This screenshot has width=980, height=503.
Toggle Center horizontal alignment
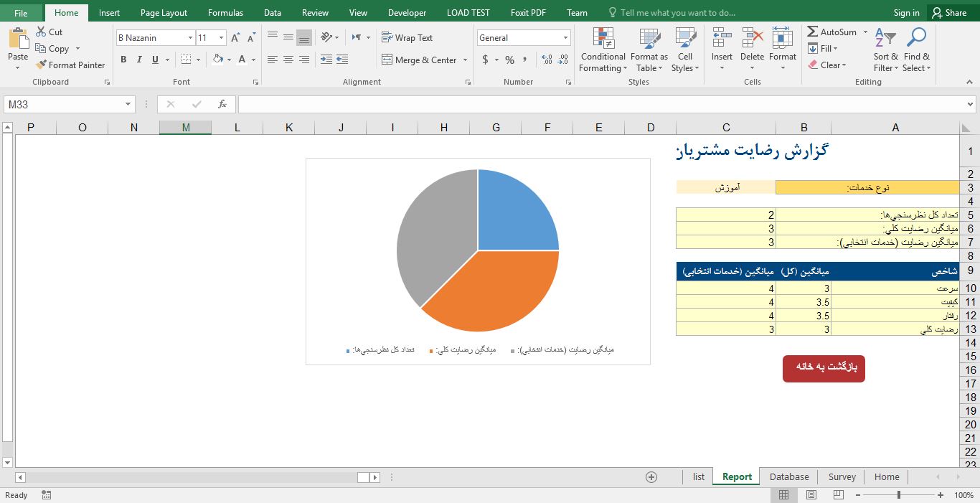click(288, 60)
